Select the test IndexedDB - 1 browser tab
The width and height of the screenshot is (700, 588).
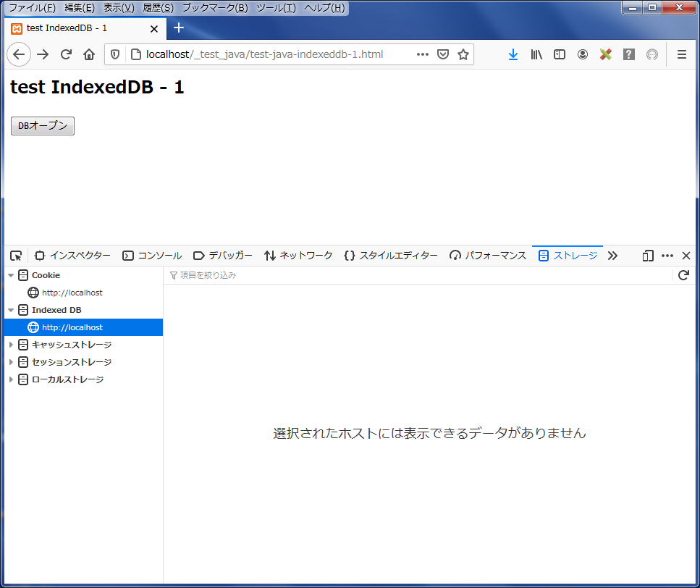coord(85,28)
